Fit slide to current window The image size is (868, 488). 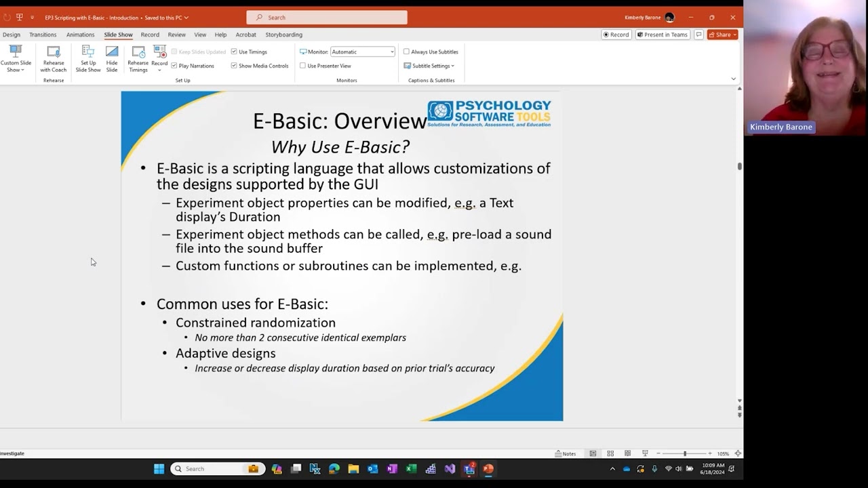tap(738, 453)
